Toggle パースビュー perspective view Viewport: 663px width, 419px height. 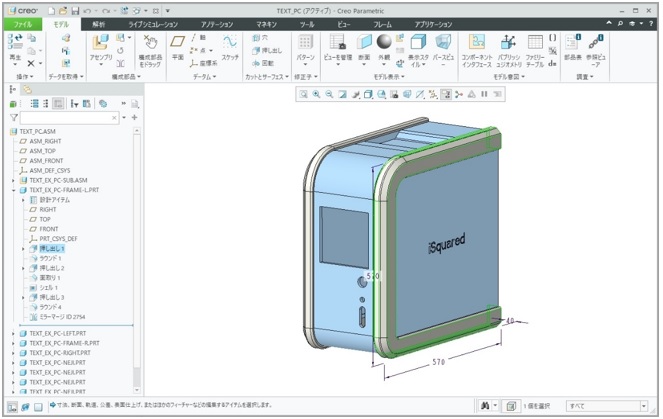click(443, 50)
